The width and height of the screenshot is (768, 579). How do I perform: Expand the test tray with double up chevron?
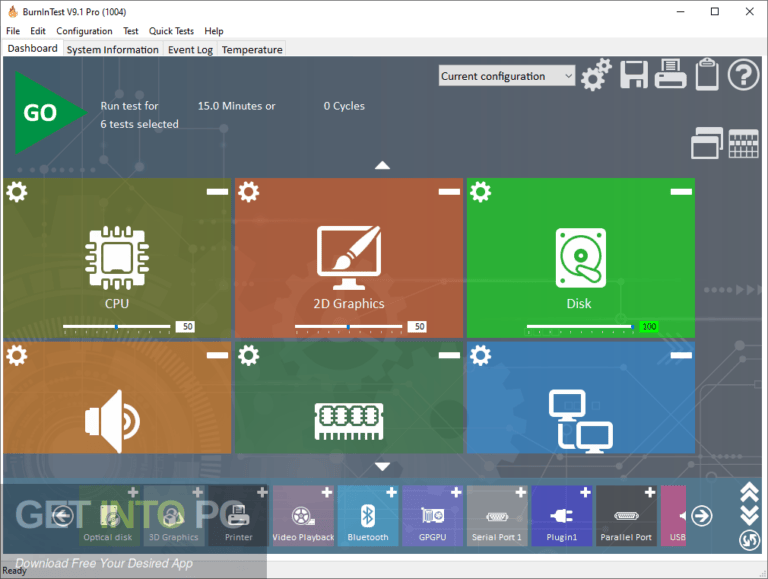point(749,492)
